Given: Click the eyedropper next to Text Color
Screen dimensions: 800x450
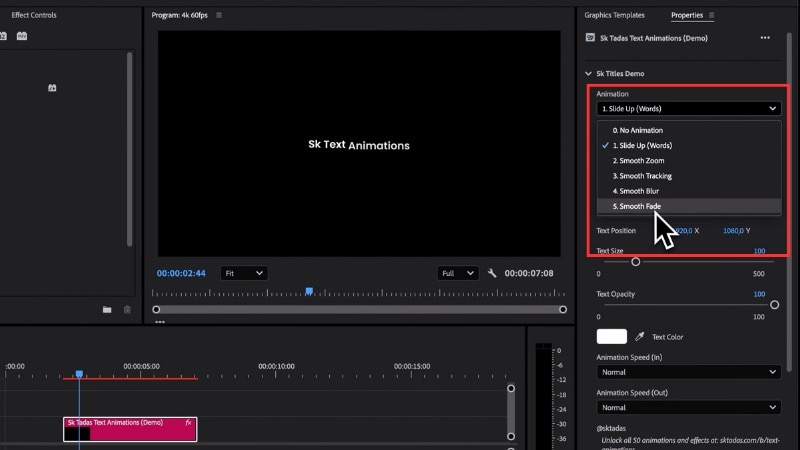Looking at the screenshot, I should (x=639, y=337).
